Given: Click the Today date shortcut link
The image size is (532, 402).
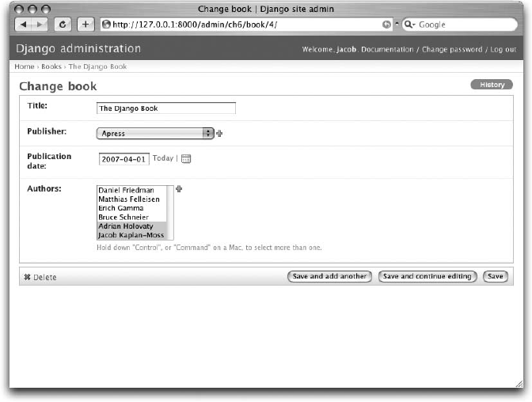Looking at the screenshot, I should point(163,158).
